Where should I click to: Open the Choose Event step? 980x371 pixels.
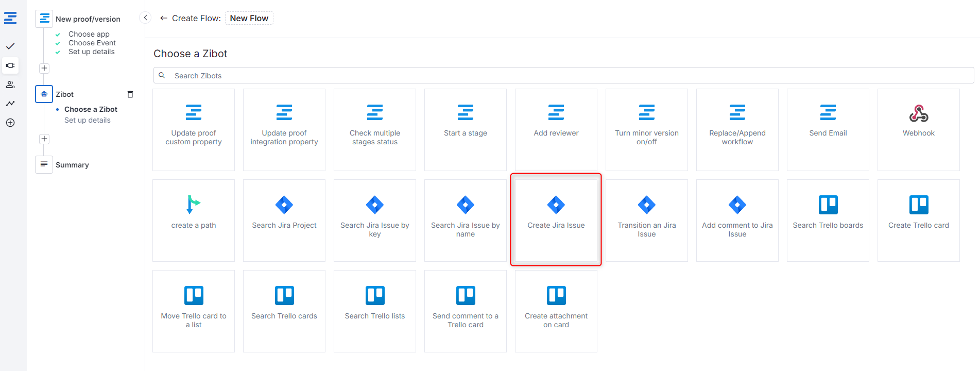pos(92,43)
